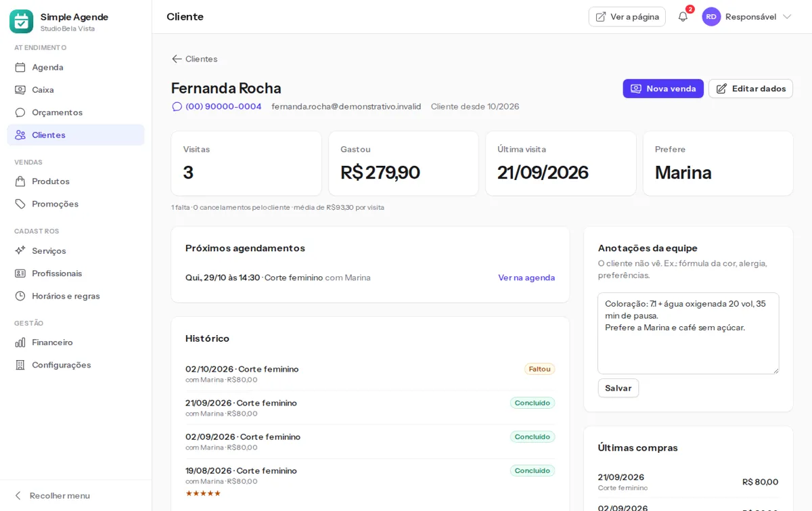Open the Ver na agenda link
This screenshot has width=812, height=511.
point(526,277)
